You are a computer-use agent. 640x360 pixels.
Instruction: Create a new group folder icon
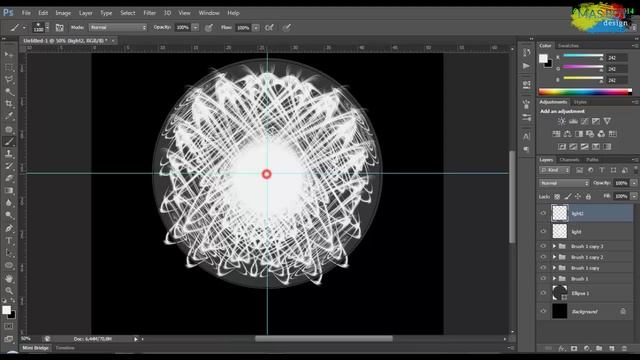tap(599, 349)
